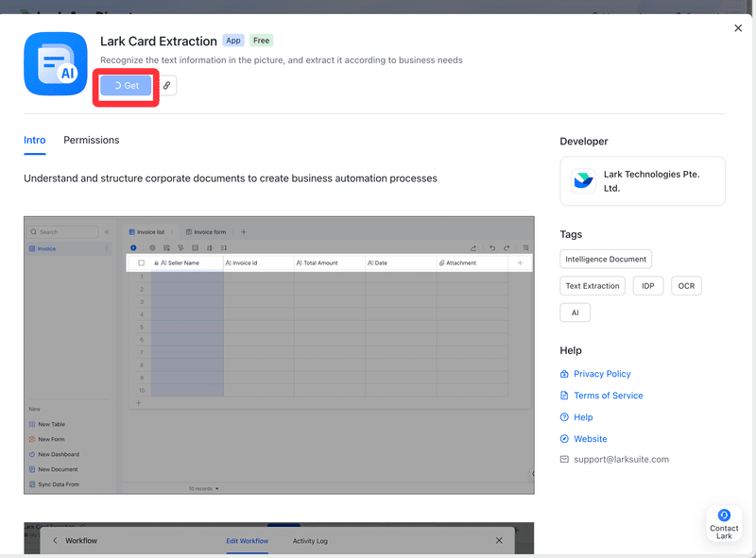Viewport: 756px width, 558px height.
Task: Toggle the select-all checkbox in table header
Action: pyautogui.click(x=141, y=263)
